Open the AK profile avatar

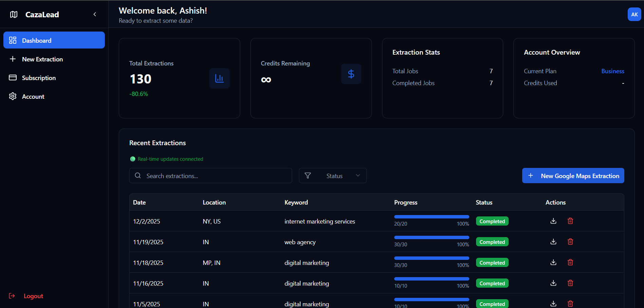[634, 14]
